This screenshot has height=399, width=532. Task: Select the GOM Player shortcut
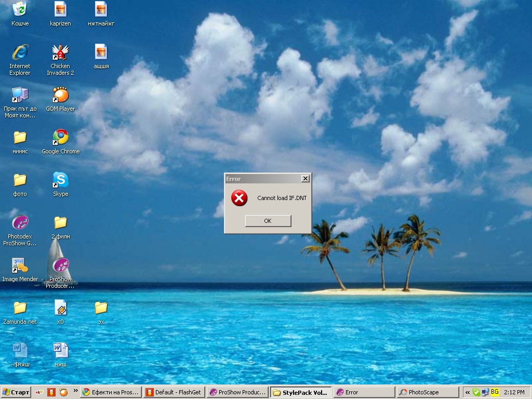coord(60,99)
